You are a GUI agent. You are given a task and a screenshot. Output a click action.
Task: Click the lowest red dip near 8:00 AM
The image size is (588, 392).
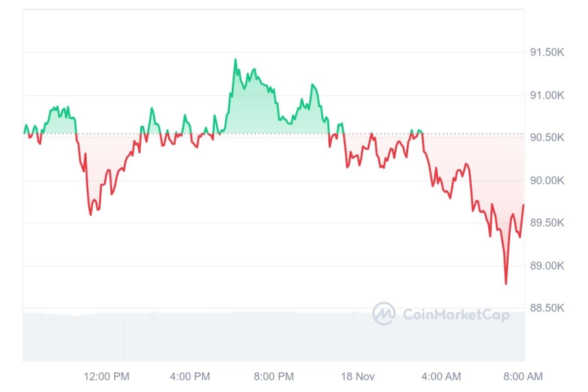506,284
